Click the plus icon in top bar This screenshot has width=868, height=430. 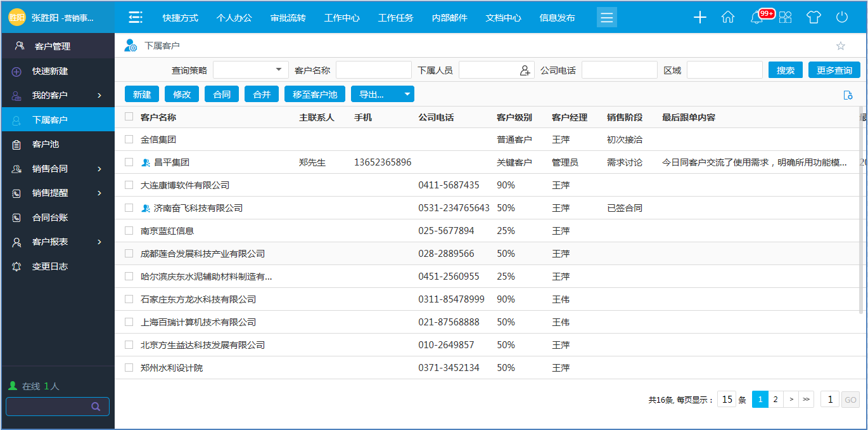pyautogui.click(x=699, y=17)
